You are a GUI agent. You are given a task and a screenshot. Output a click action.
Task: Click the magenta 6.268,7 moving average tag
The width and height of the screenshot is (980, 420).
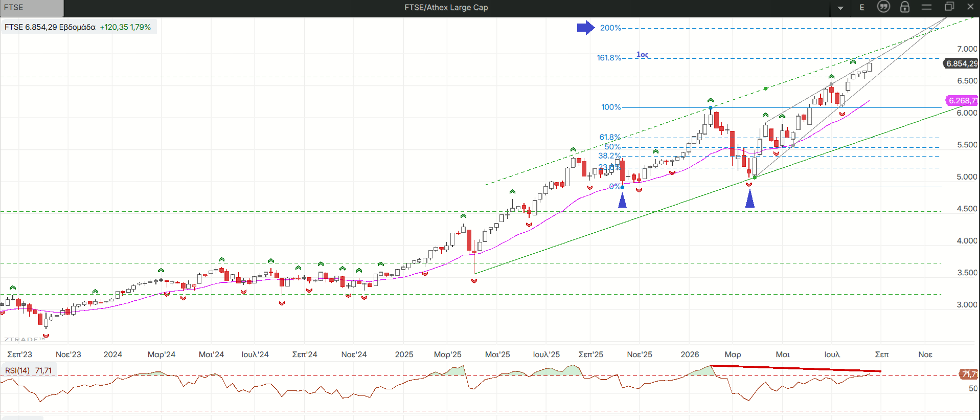coord(963,101)
